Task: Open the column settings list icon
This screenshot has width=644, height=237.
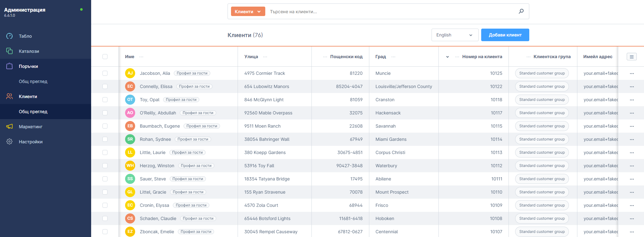Action: 631,57
